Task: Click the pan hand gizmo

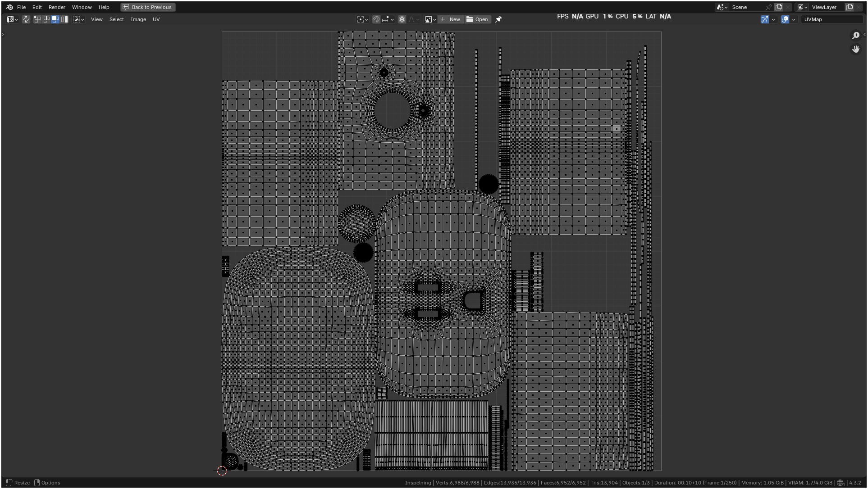Action: pyautogui.click(x=856, y=49)
